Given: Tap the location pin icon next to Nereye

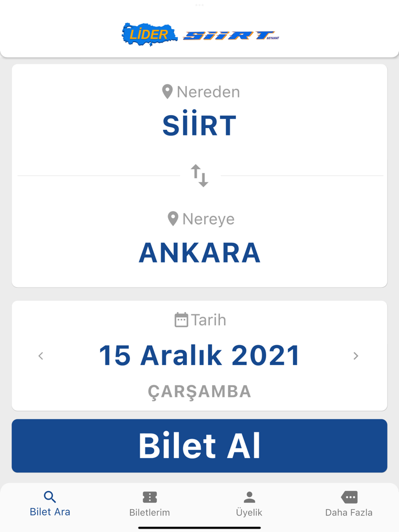Looking at the screenshot, I should click(x=173, y=218).
